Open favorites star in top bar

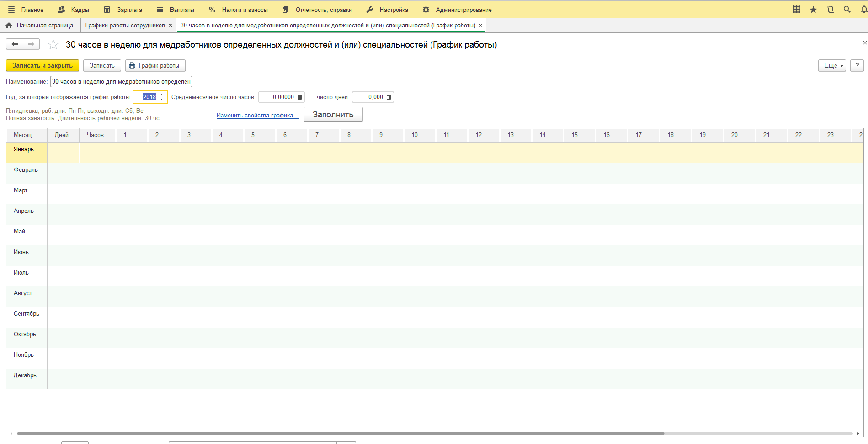[x=813, y=10]
